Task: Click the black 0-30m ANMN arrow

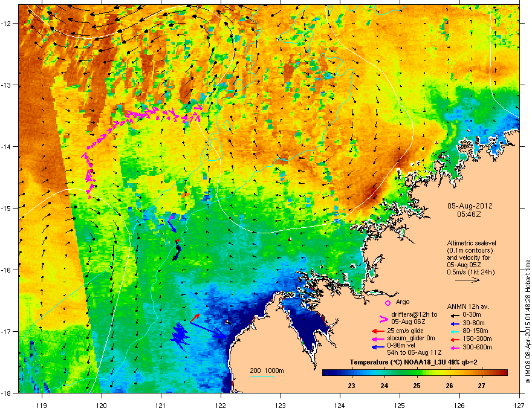Action: 454,315
